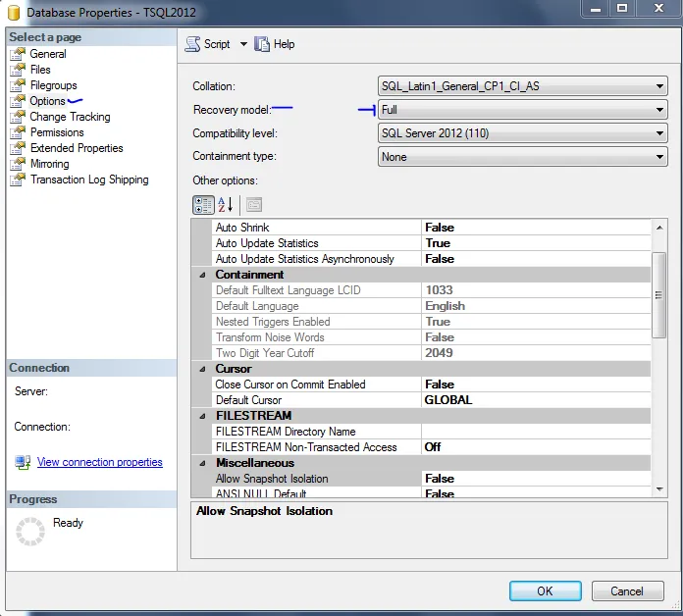
Task: Select the Transaction Log Shipping page
Action: click(89, 180)
